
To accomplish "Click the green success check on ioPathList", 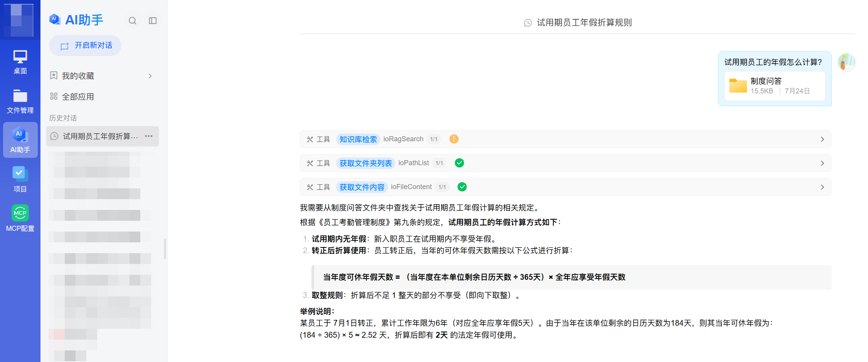I will click(x=459, y=163).
